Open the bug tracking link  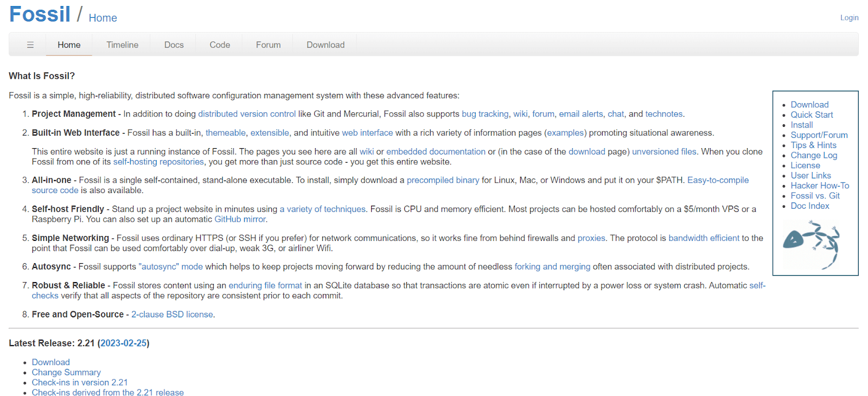click(485, 114)
